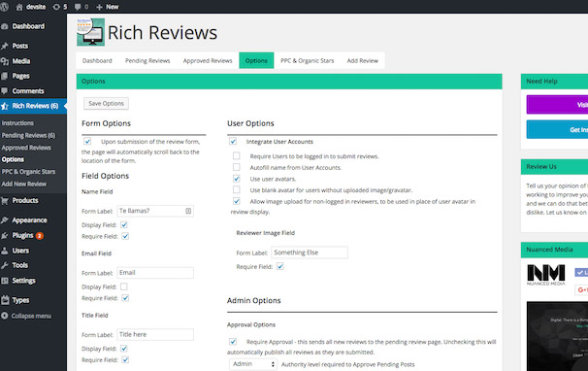This screenshot has width=588, height=371.
Task: Toggle Use user avatars checkbox
Action: (x=236, y=179)
